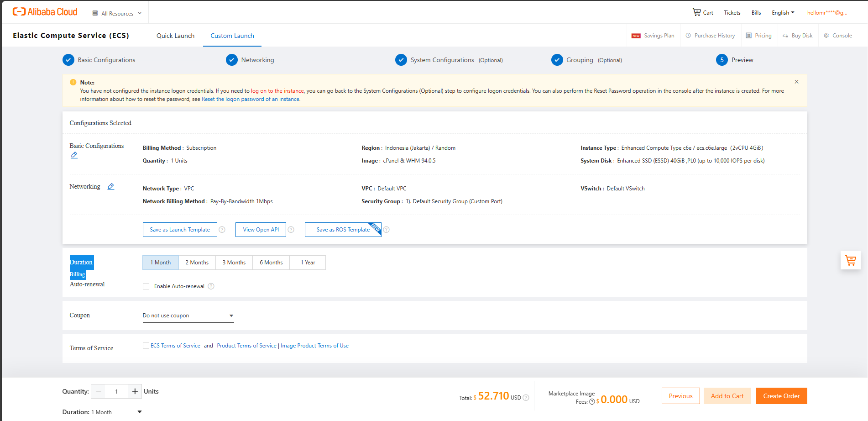Click the System Configurations step checkmark
The image size is (868, 421).
pyautogui.click(x=401, y=60)
